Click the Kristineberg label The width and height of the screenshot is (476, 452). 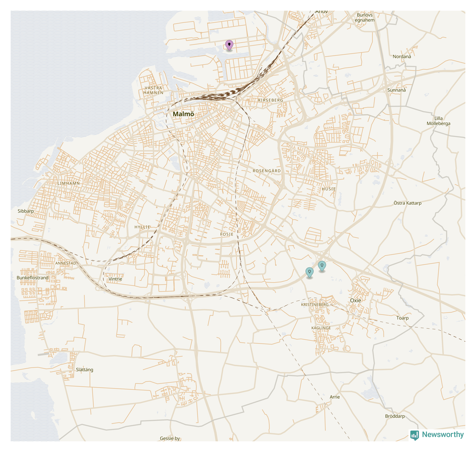point(315,305)
